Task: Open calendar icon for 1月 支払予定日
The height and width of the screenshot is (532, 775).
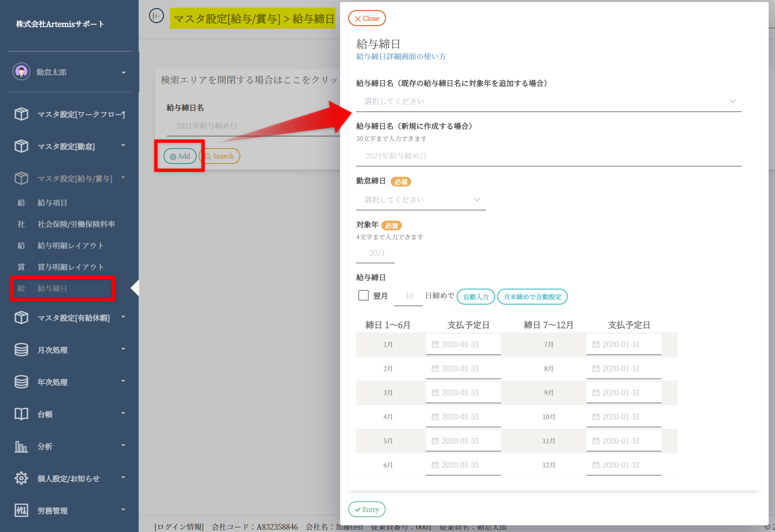Action: (x=435, y=344)
